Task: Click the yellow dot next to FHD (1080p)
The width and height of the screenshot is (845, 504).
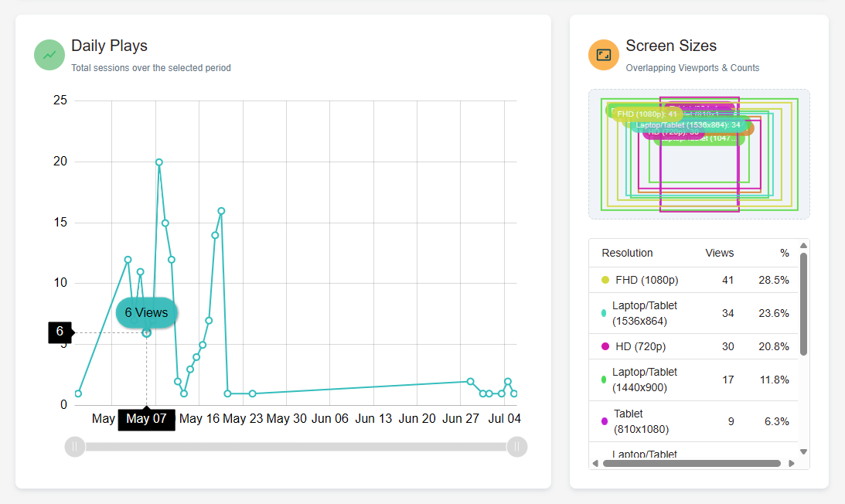Action: coord(605,280)
